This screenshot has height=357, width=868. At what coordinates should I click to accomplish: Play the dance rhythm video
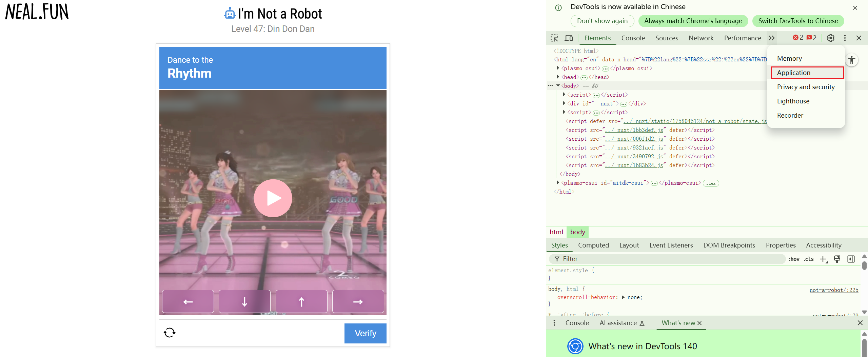[x=273, y=198]
